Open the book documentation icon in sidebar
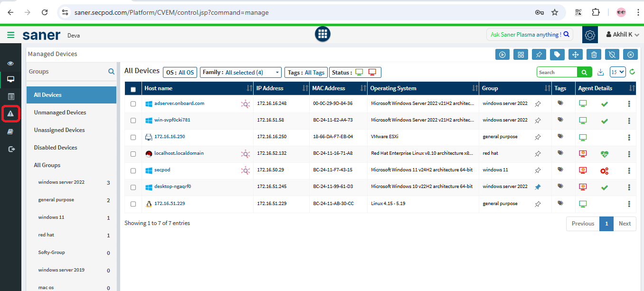Viewport: 644px width, 291px height. 10,131
